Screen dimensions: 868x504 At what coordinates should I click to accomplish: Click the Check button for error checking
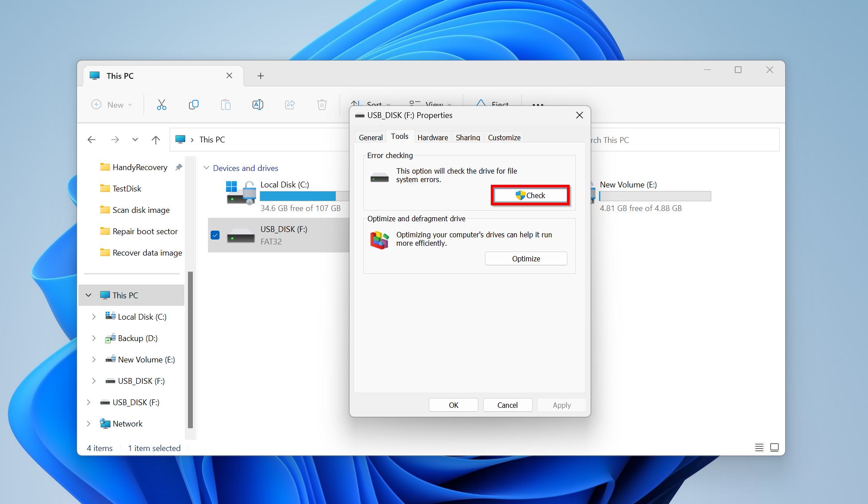pyautogui.click(x=530, y=195)
